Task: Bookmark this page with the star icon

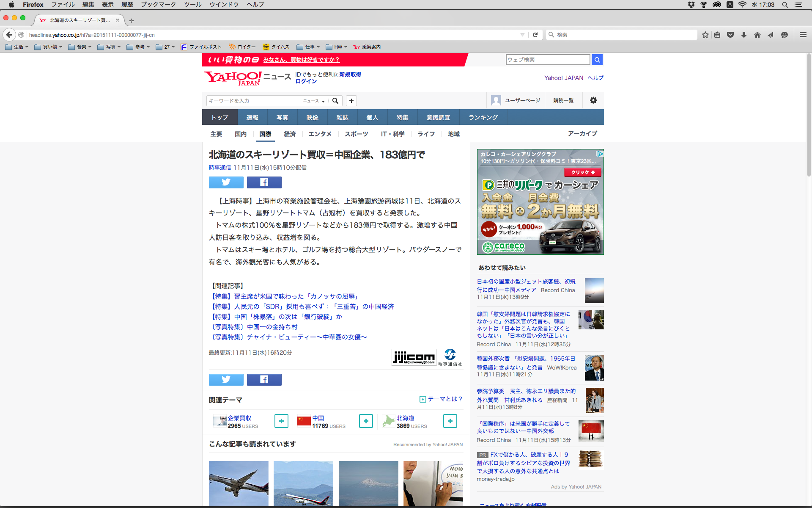Action: (705, 35)
